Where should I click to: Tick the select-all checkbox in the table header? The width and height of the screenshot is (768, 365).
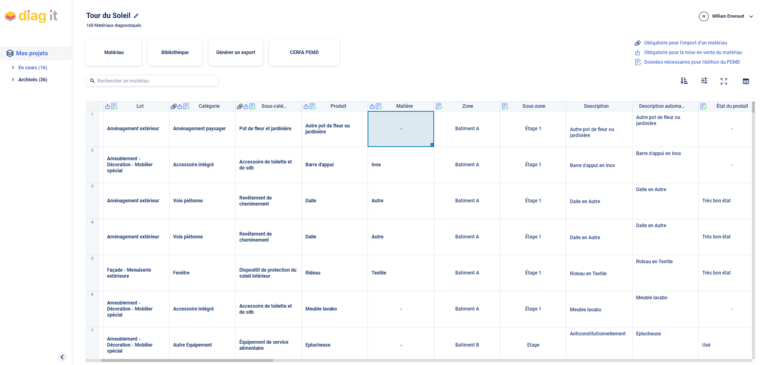tap(93, 106)
